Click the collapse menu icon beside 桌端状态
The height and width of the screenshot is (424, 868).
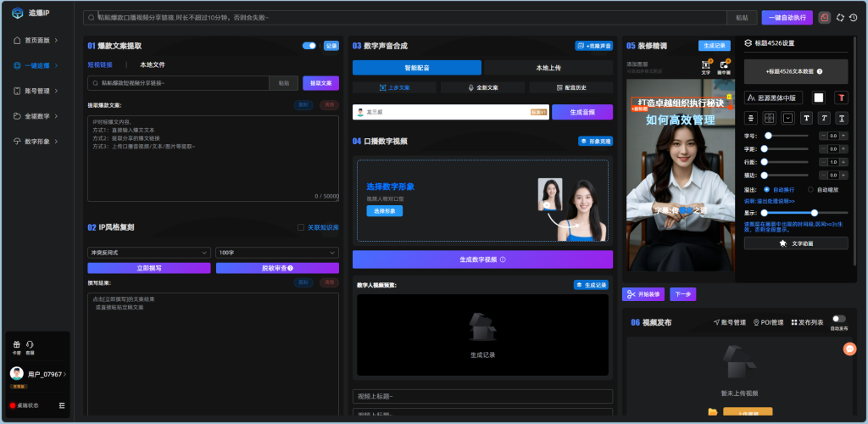[x=61, y=405]
